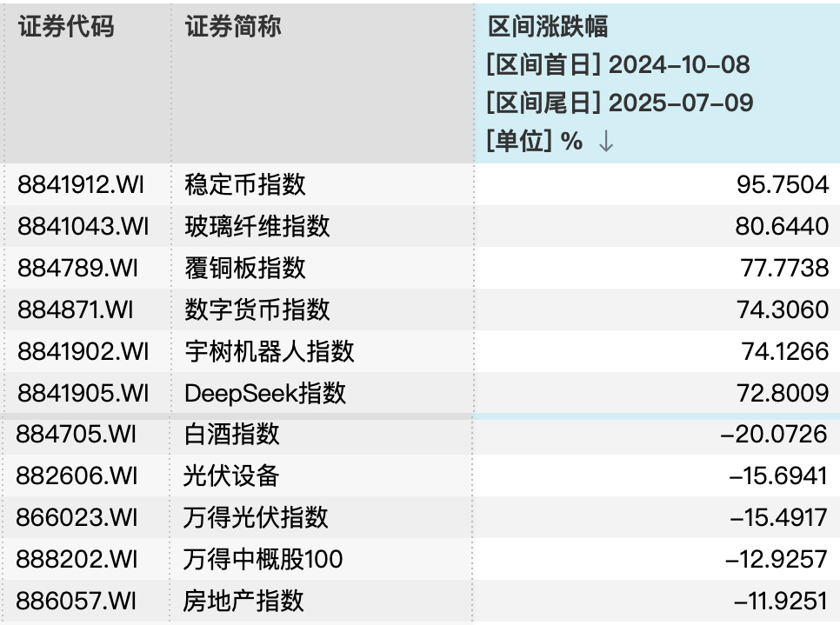The width and height of the screenshot is (840, 625).
Task: Click the [单位] % header label
Action: click(534, 142)
